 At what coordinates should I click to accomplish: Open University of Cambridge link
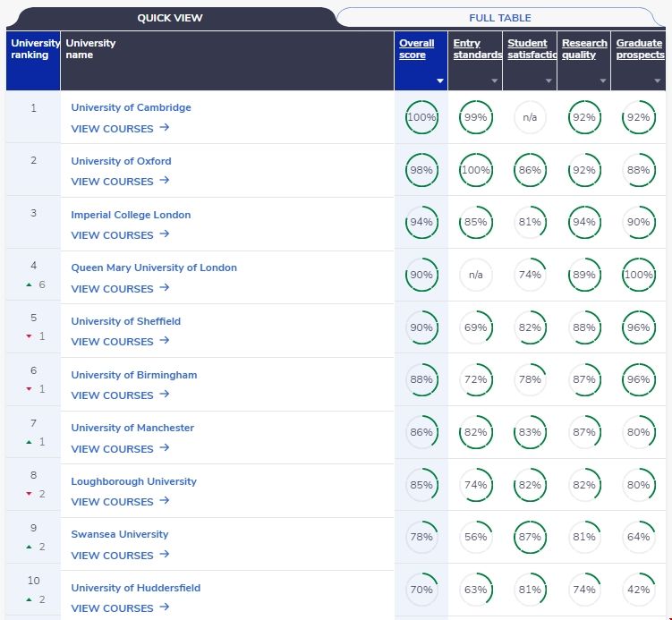(131, 107)
